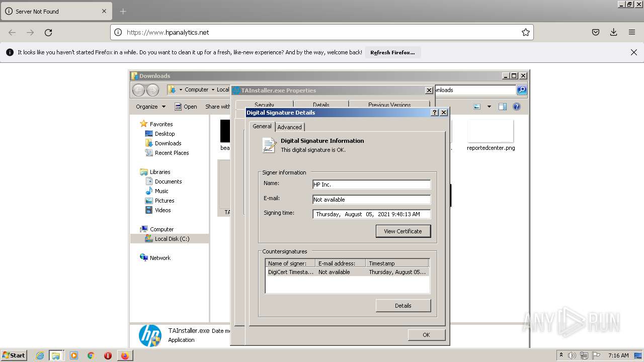Click Open in the Explorer toolbar
The width and height of the screenshot is (644, 362).
pyautogui.click(x=186, y=107)
